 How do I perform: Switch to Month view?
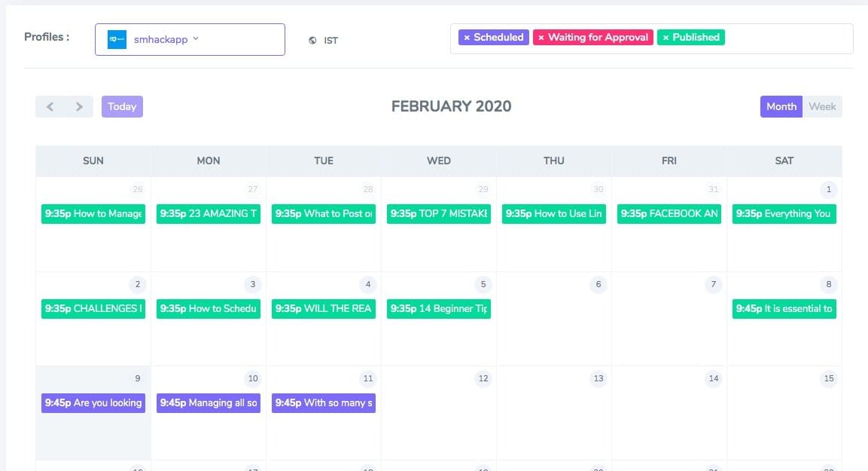pyautogui.click(x=781, y=107)
